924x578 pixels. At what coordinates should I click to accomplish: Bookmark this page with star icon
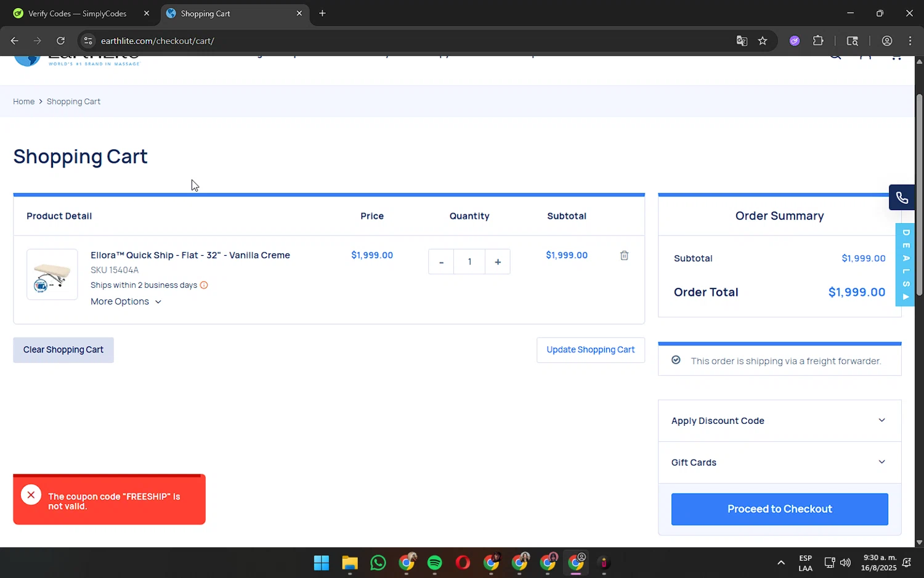[x=763, y=41]
